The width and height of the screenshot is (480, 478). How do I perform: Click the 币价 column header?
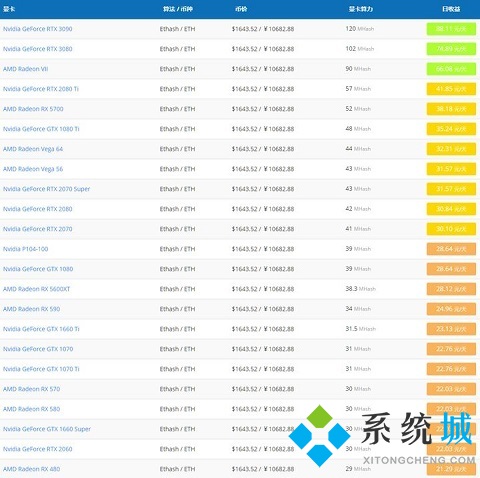click(241, 9)
